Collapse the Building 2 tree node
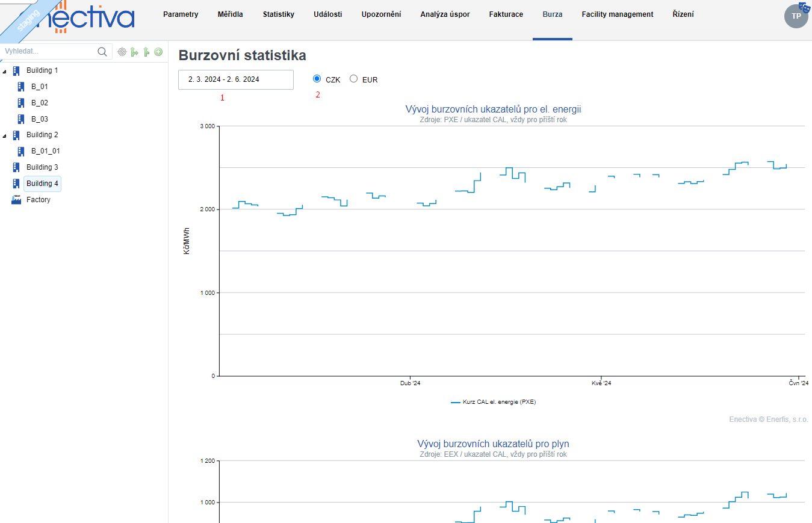Screen dimensions: 812x523 (5, 135)
